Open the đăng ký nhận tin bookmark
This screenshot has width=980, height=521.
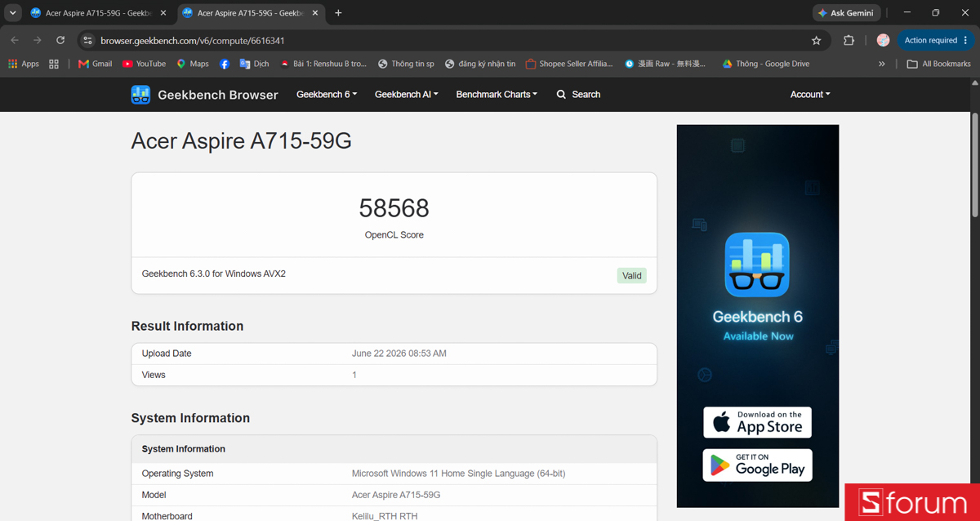(x=480, y=64)
